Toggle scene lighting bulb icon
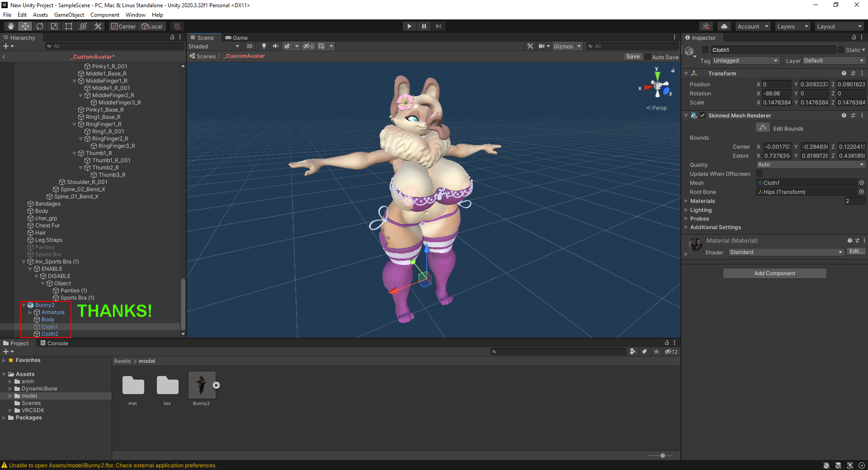The image size is (868, 470). 264,46
